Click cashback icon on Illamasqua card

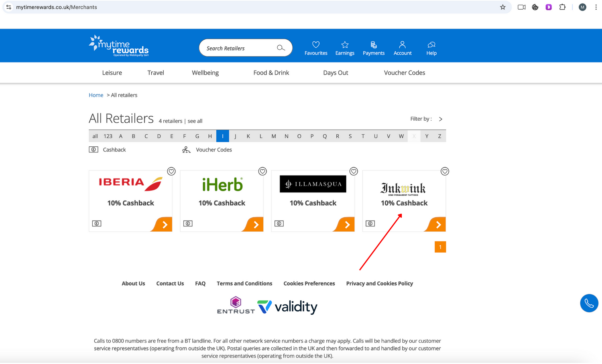click(x=279, y=223)
